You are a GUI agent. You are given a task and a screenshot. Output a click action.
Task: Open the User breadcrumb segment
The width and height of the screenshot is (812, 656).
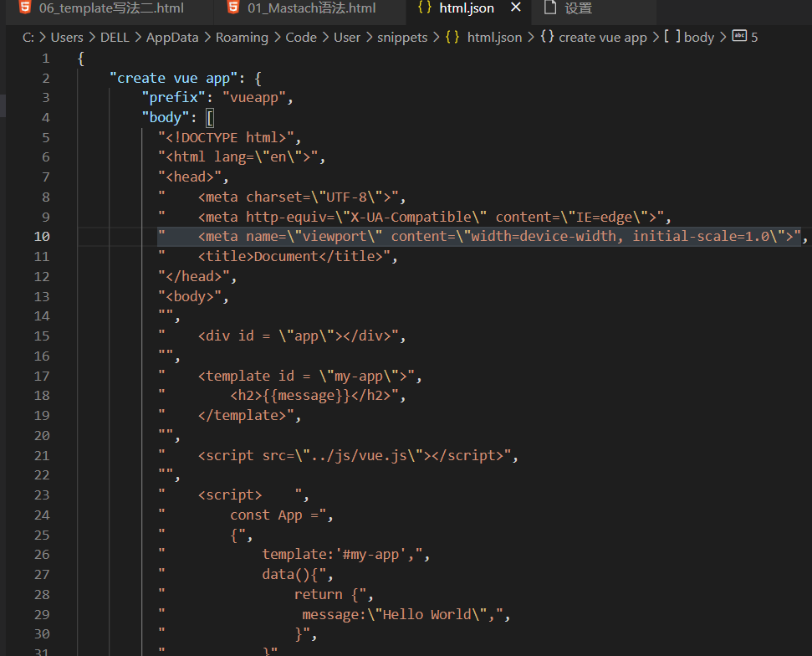pos(347,38)
